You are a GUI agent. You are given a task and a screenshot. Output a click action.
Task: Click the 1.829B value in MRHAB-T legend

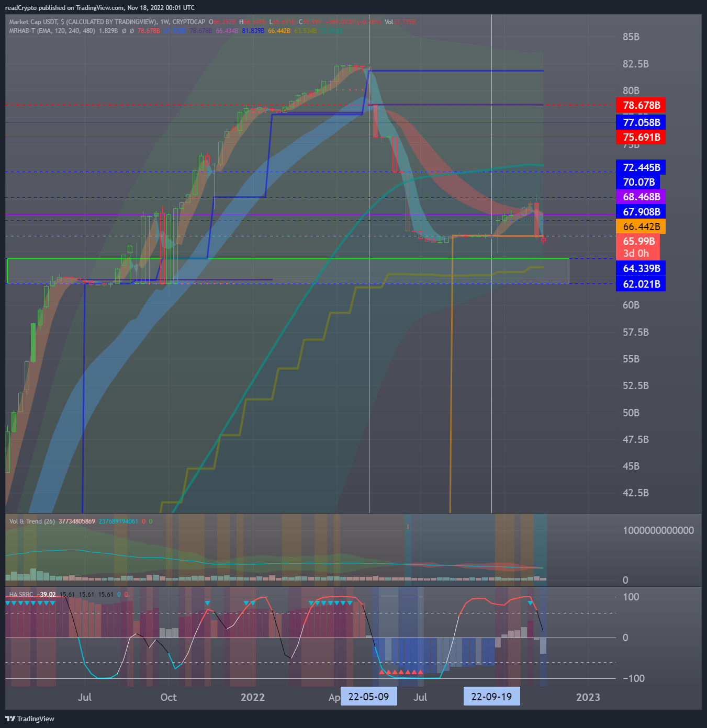pos(108,31)
